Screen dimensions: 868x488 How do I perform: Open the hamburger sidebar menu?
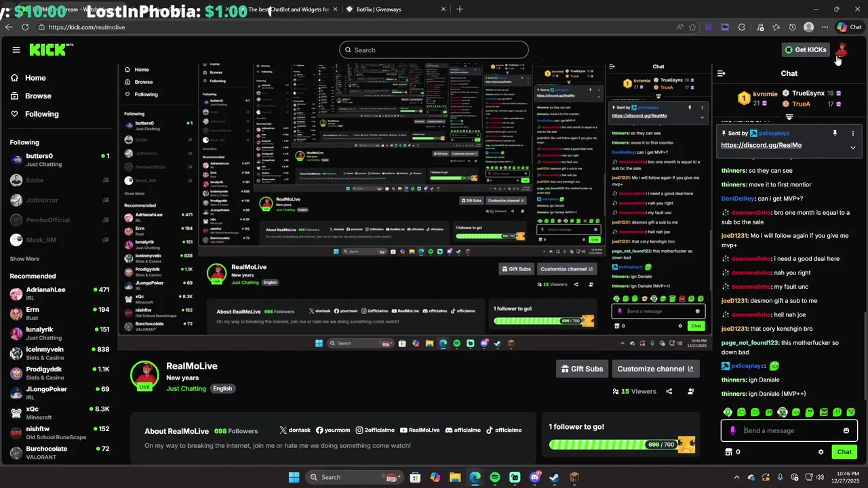point(16,49)
